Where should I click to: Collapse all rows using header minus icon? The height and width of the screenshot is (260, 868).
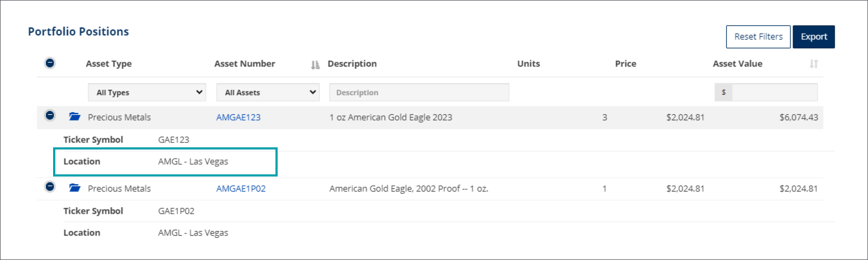pos(50,63)
